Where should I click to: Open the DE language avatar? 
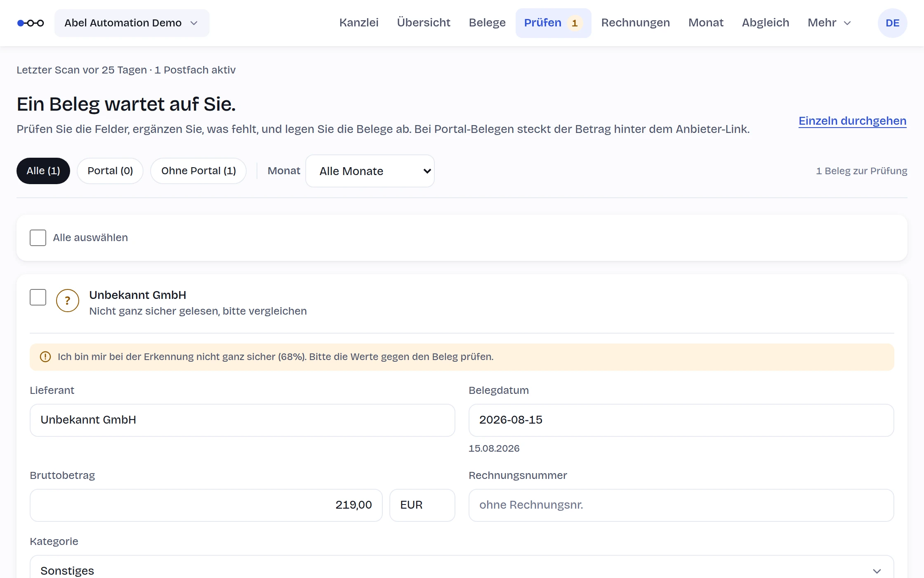892,23
